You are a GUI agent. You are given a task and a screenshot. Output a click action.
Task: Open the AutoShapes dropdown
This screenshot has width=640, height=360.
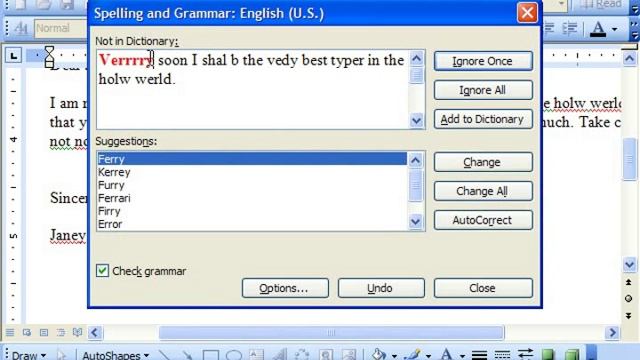pyautogui.click(x=116, y=355)
